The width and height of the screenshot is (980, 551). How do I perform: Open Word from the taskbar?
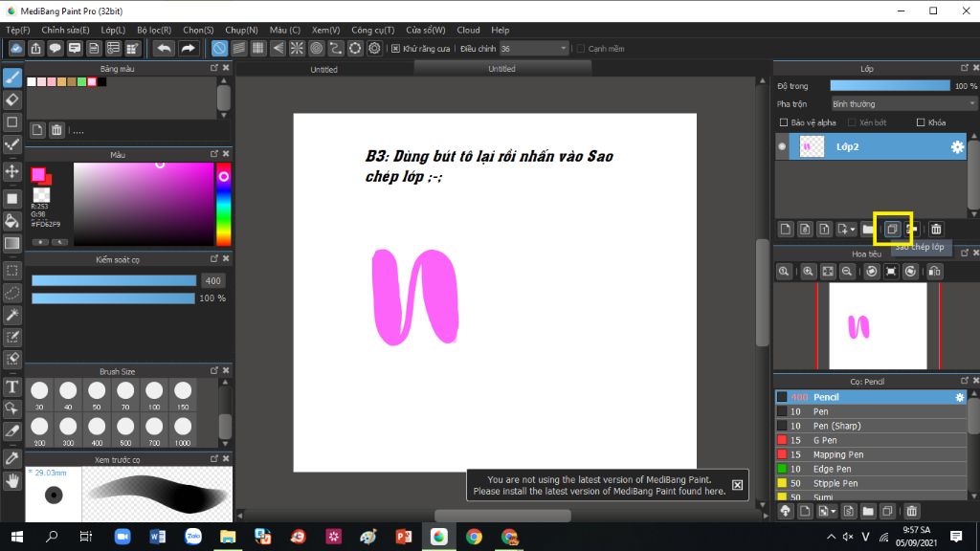pyautogui.click(x=157, y=537)
